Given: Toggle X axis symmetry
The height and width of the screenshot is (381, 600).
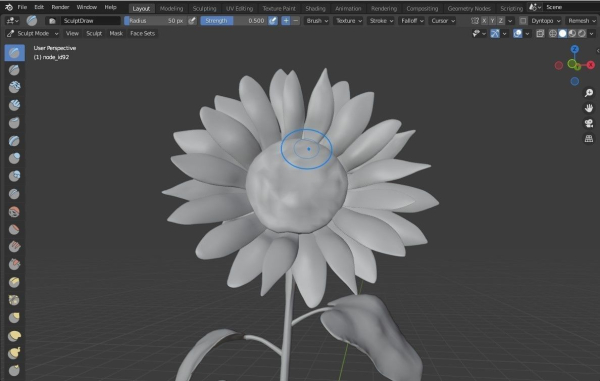Looking at the screenshot, I should point(484,21).
